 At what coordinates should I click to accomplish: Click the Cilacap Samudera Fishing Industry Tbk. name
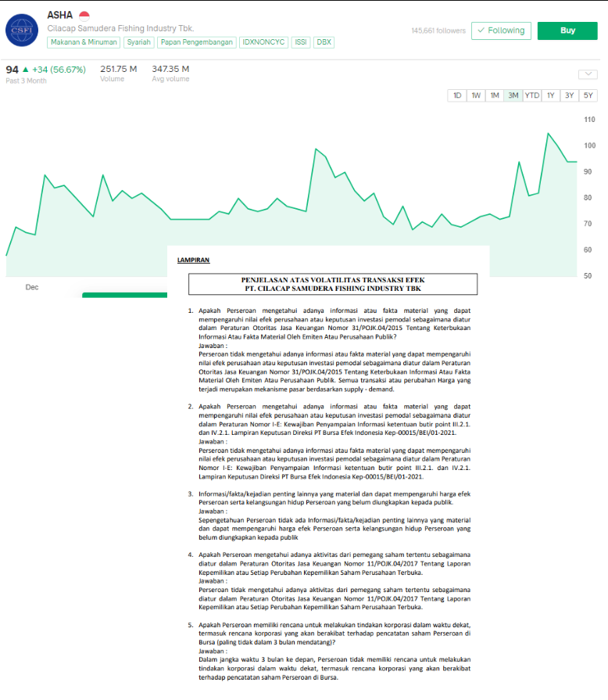coord(121,29)
